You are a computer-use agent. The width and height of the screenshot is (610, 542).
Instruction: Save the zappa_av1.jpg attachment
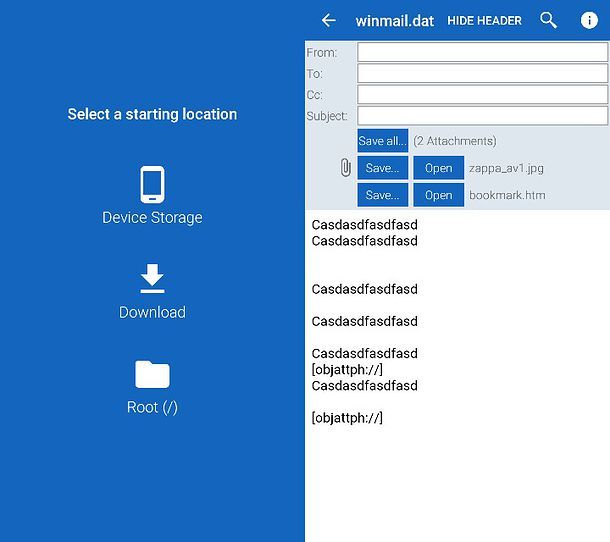[383, 168]
